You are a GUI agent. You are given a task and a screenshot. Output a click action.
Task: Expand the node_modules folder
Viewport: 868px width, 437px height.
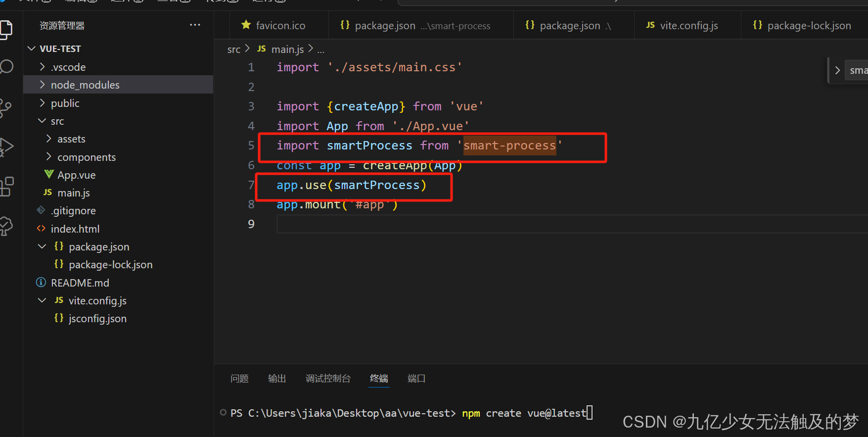(43, 85)
